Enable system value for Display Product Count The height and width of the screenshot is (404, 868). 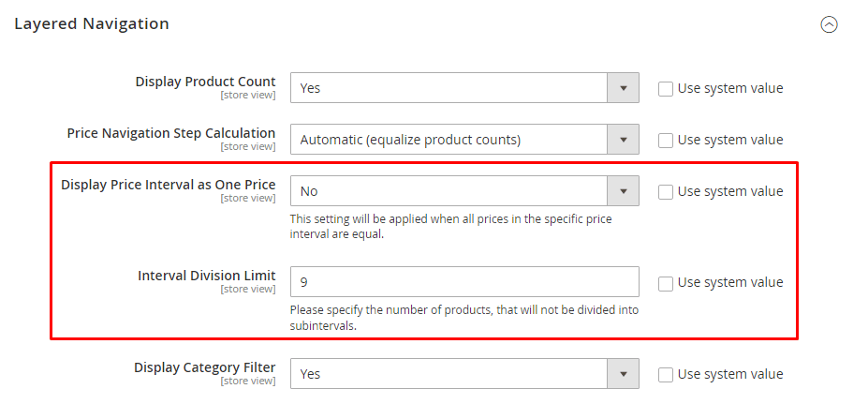pyautogui.click(x=666, y=89)
